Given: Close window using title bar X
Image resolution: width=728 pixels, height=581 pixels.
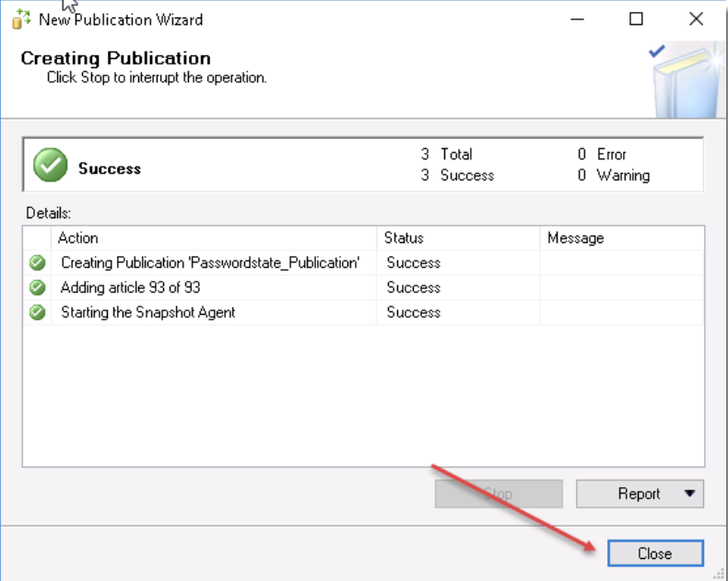Looking at the screenshot, I should [x=696, y=19].
